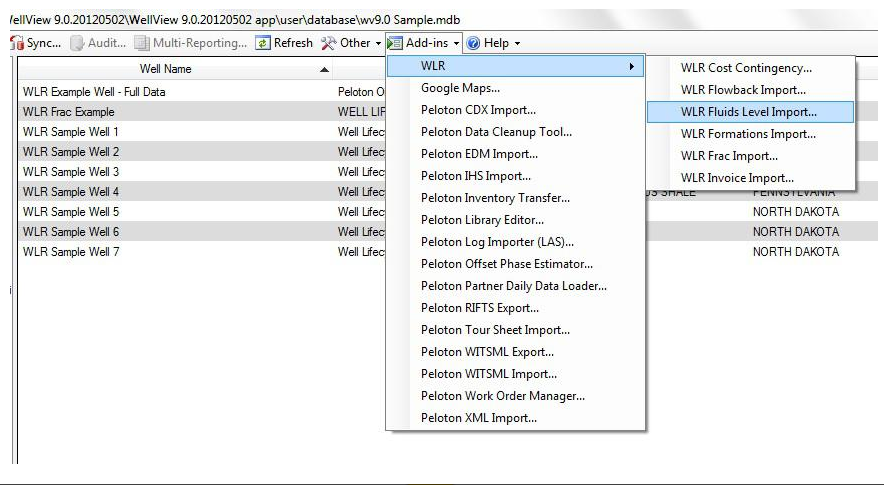Click the Multi-Reporting... toolbar label
The height and width of the screenshot is (485, 884).
click(200, 43)
